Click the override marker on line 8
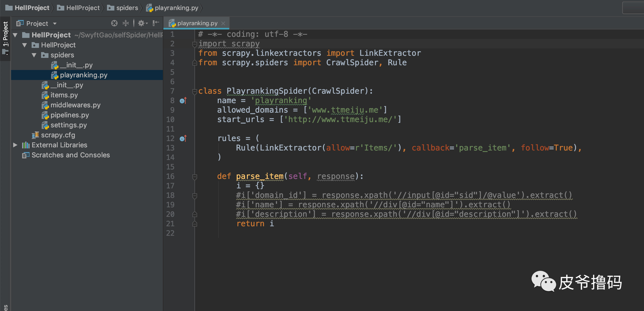The width and height of the screenshot is (644, 311). tap(183, 101)
